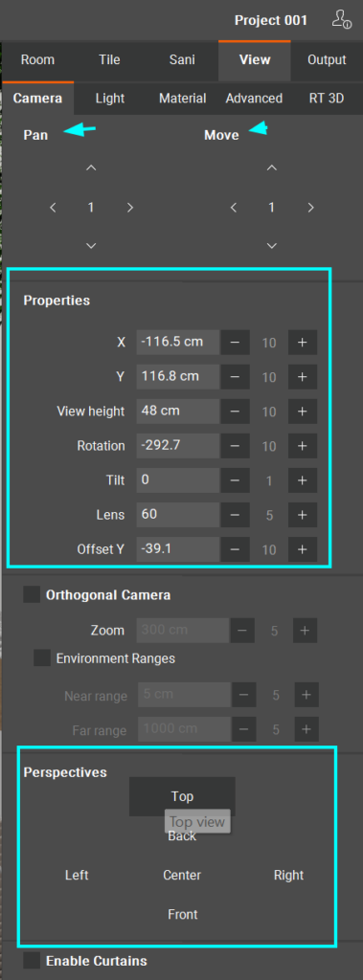The height and width of the screenshot is (980, 363).
Task: Click the Rotation input field
Action: (178, 446)
